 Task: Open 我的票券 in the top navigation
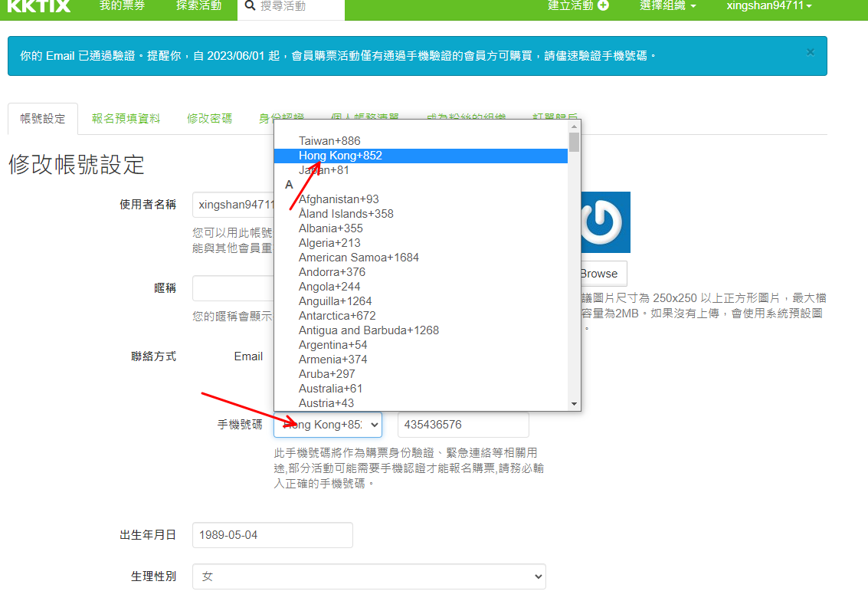122,6
